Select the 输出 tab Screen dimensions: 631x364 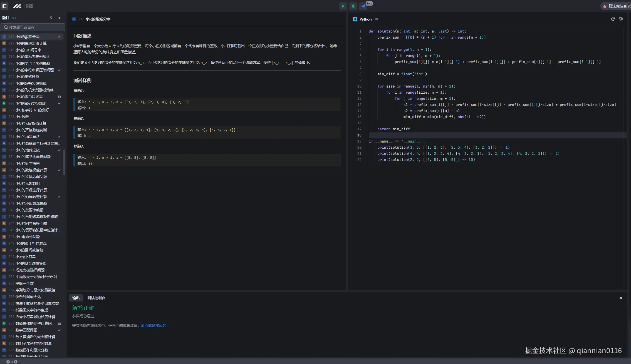click(76, 298)
